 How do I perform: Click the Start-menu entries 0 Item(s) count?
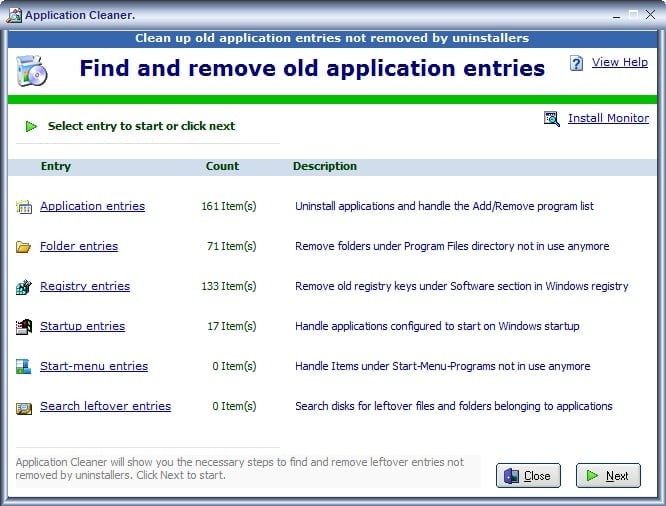tap(234, 366)
